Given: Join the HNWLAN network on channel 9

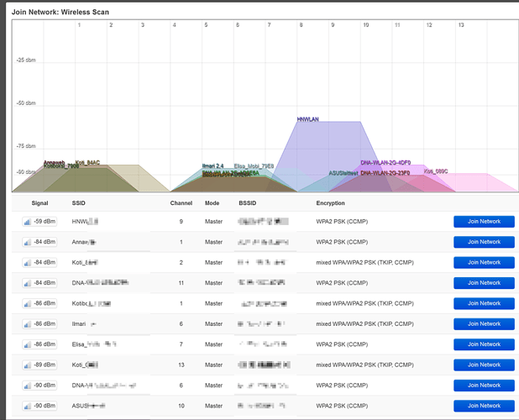Looking at the screenshot, I should tap(484, 222).
